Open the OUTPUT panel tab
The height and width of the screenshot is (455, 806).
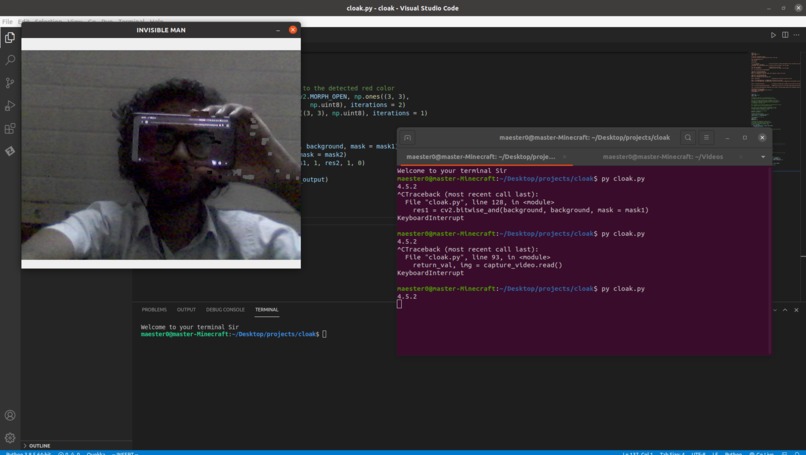point(186,310)
